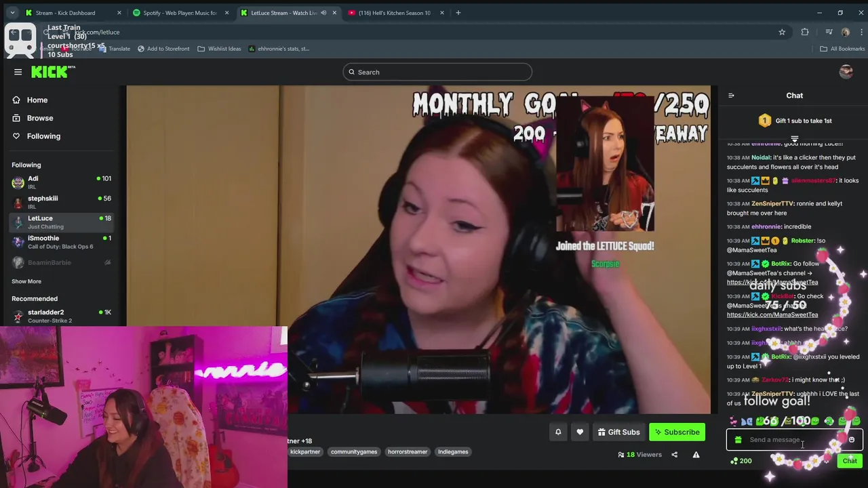Follow channel with heart button
Screen dimensions: 868x488
[x=580, y=432]
